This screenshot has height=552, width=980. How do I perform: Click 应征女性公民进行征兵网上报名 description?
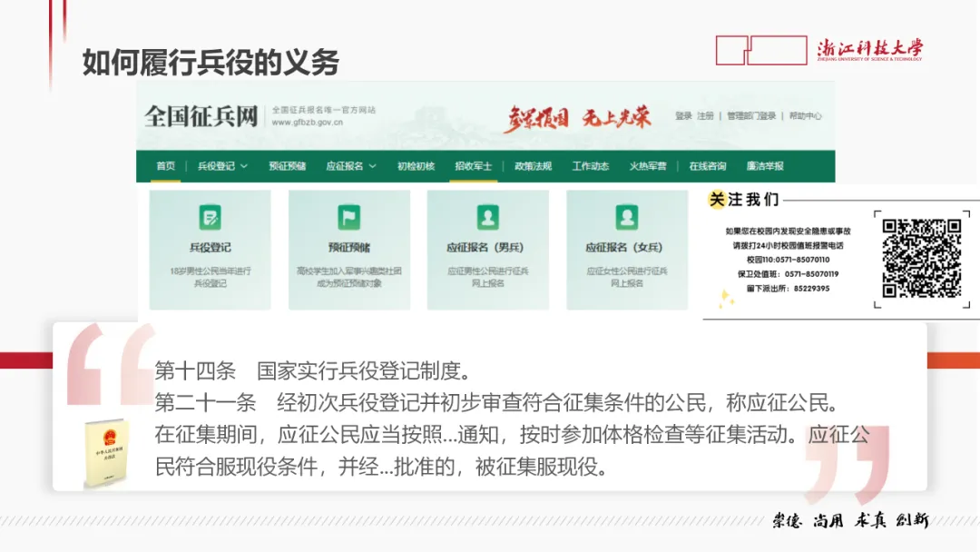(x=627, y=277)
